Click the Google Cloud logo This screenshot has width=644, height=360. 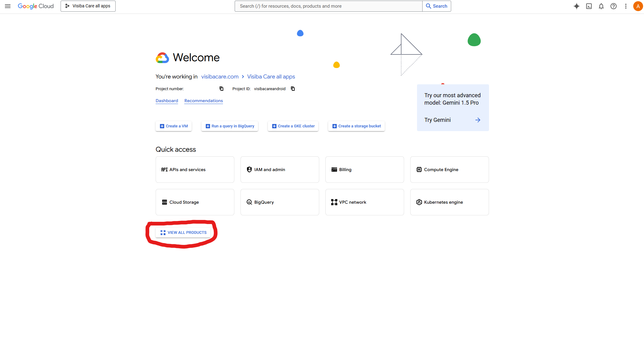click(36, 6)
